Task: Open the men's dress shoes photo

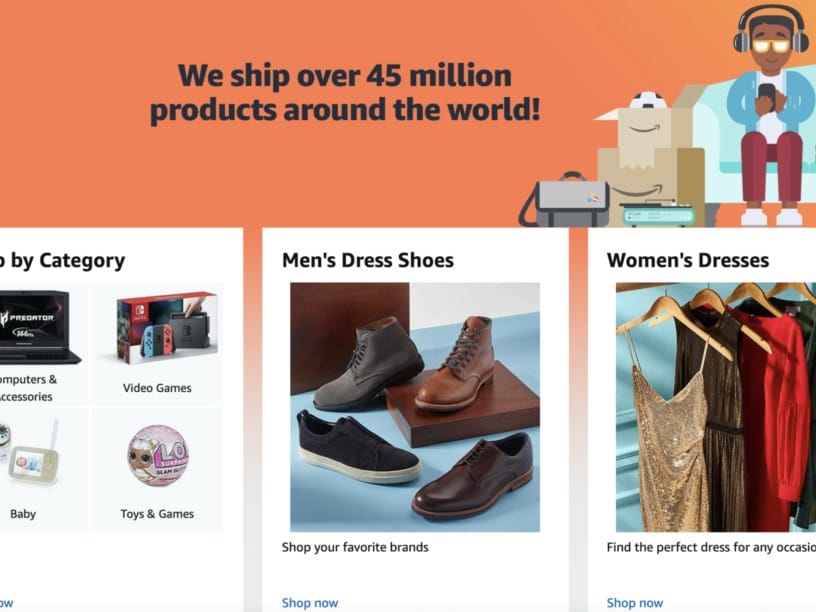Action: pyautogui.click(x=415, y=407)
